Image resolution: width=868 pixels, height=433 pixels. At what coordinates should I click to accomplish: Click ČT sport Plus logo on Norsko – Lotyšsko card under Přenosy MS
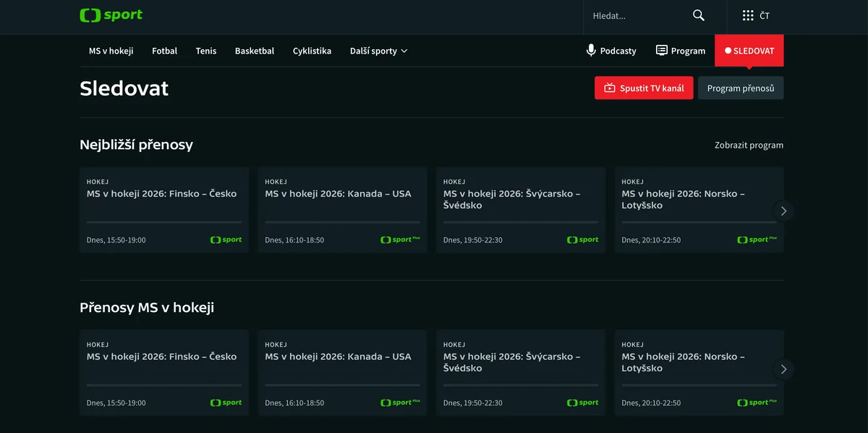[x=757, y=403]
